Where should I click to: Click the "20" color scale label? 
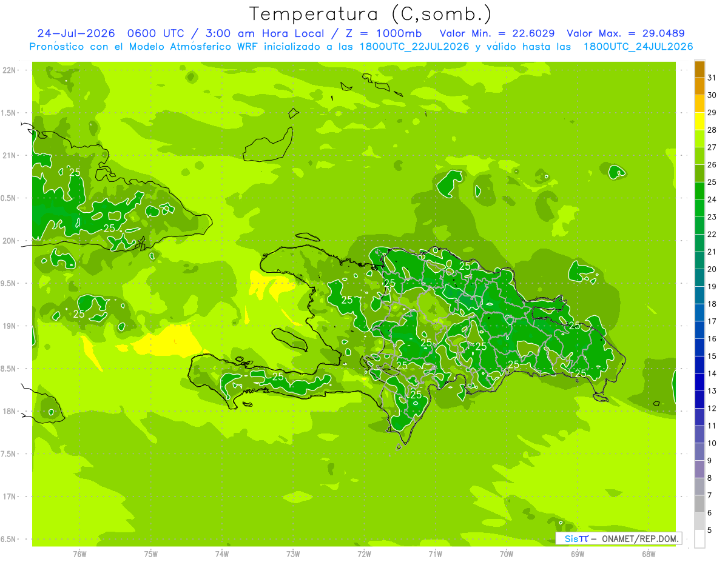coord(712,269)
